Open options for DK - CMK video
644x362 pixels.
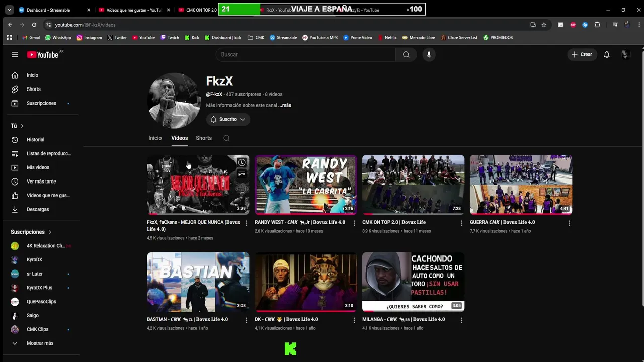tap(354, 320)
